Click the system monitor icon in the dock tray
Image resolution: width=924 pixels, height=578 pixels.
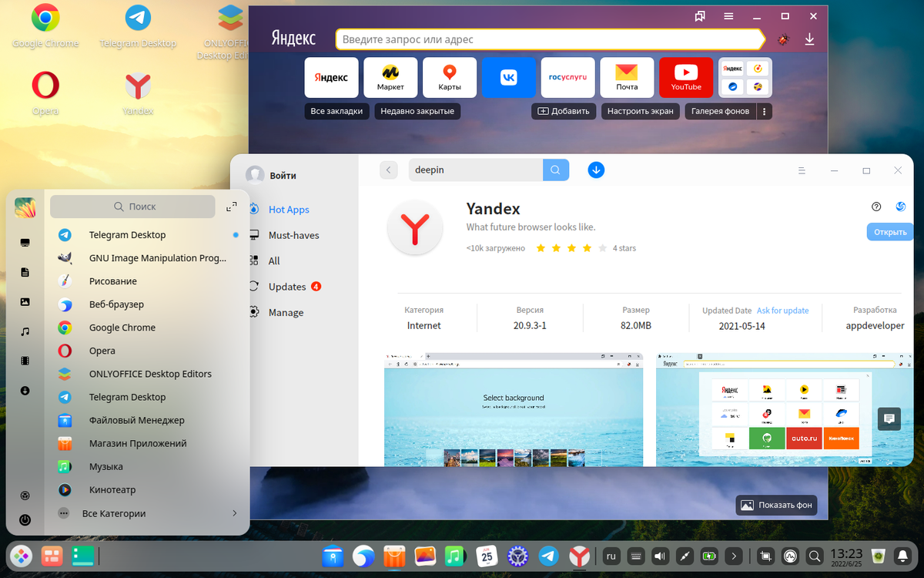tap(789, 556)
